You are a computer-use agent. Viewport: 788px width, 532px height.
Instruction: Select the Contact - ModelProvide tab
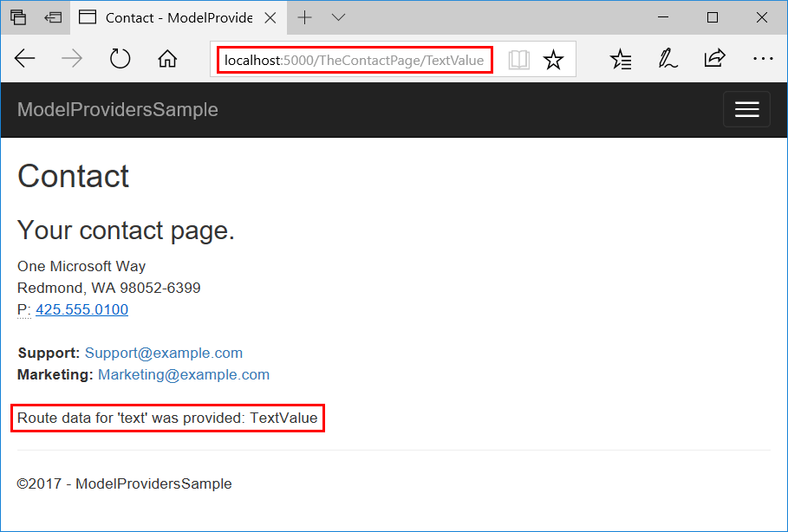click(x=173, y=16)
